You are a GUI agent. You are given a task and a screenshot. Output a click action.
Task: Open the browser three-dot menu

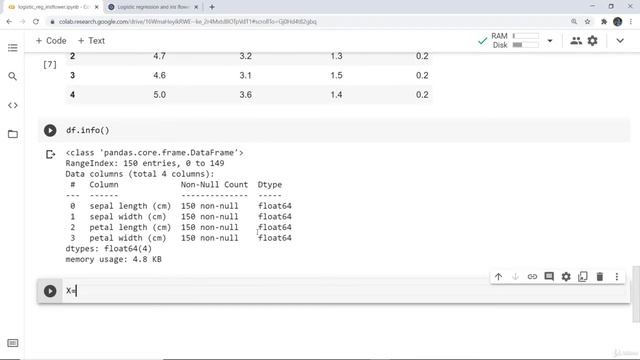point(631,22)
